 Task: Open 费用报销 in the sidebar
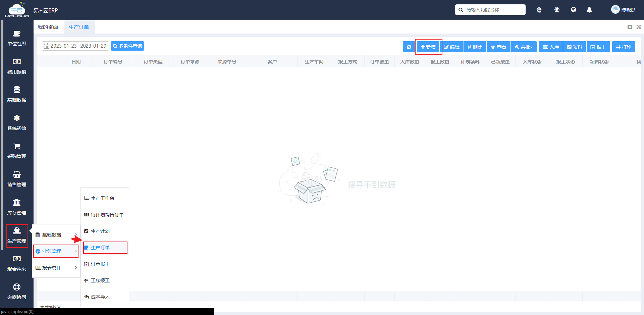17,66
